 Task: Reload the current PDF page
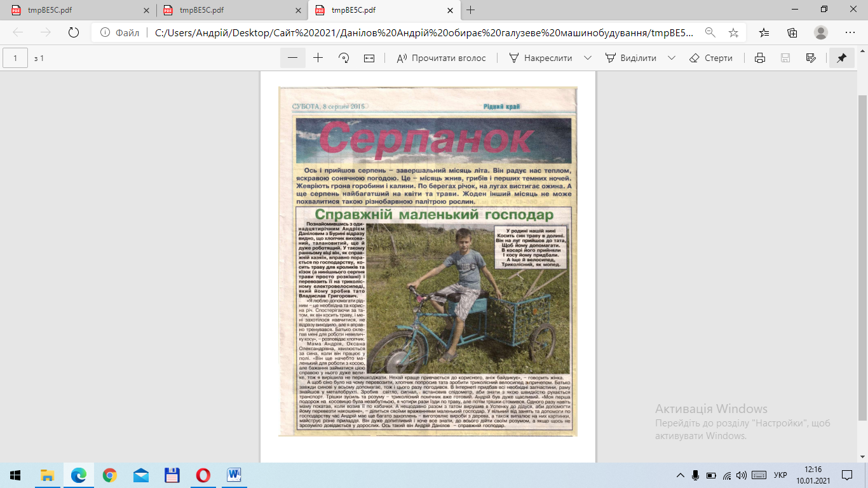pos(73,32)
